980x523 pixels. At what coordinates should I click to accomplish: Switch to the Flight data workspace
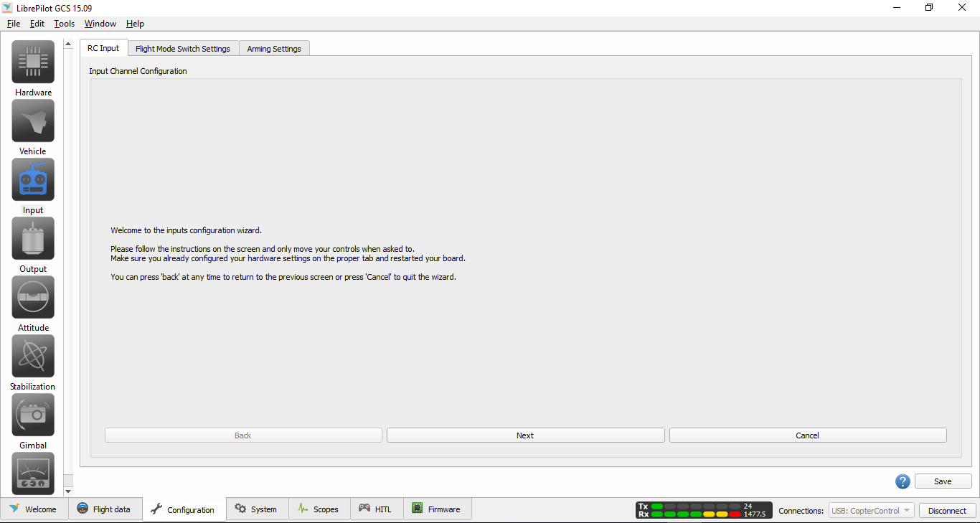104,509
